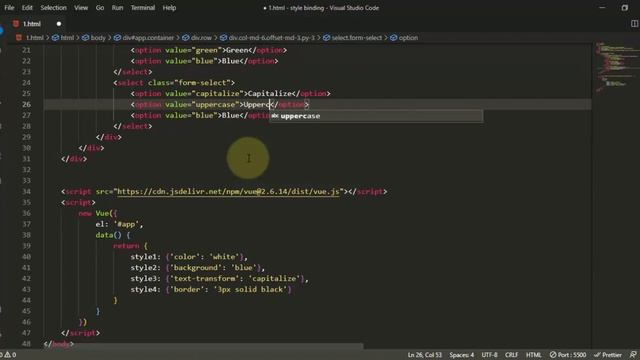
Task: Click the div.col-md-6.offset-md-3.py-3 breadcrumb
Action: (x=267, y=38)
